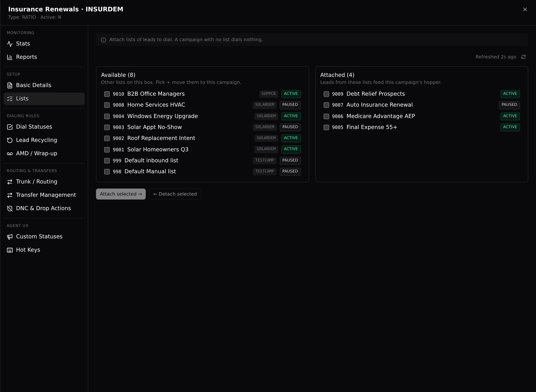Screen dimensions: 536x392
Task: Check the 999 Default inbound list checkbox
Action: point(107,161)
